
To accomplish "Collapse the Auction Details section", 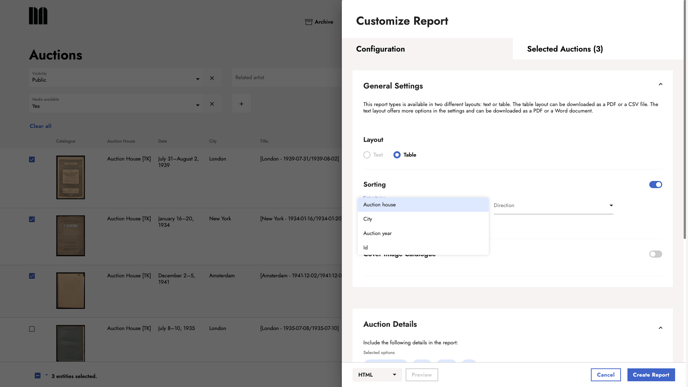I will [660, 328].
